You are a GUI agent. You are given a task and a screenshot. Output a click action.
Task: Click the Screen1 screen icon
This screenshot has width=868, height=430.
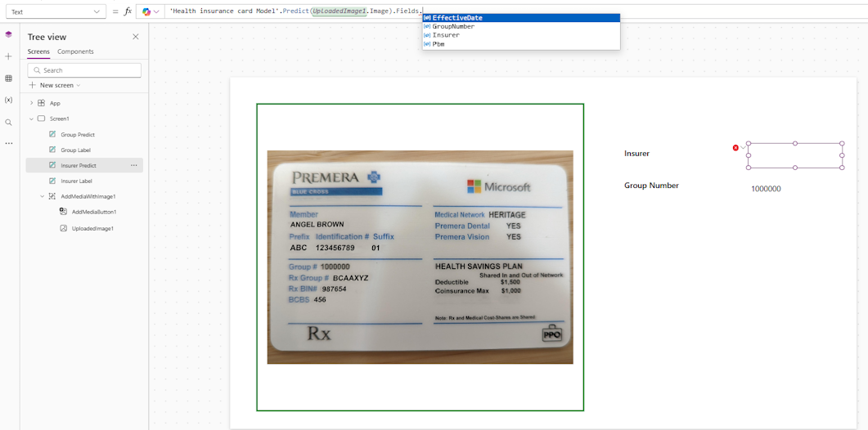(42, 119)
